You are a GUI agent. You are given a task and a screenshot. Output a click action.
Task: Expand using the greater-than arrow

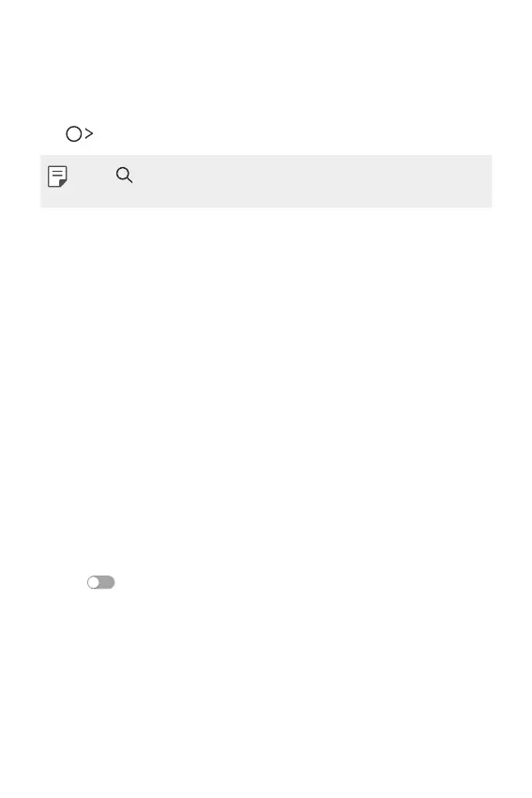(x=89, y=133)
